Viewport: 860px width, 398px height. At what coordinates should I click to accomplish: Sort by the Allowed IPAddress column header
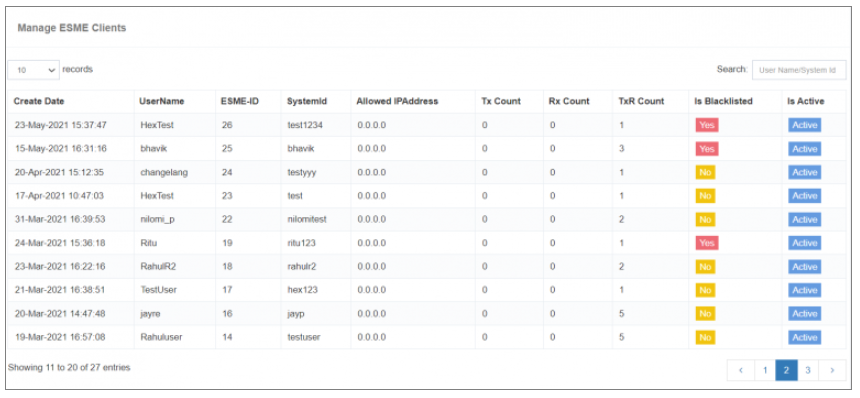(397, 101)
